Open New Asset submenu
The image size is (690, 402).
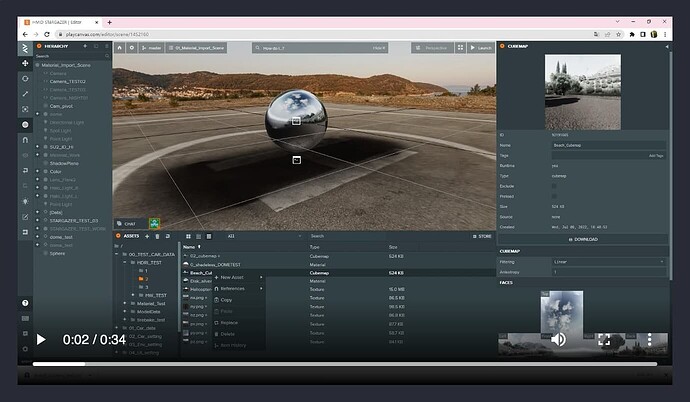coord(232,277)
